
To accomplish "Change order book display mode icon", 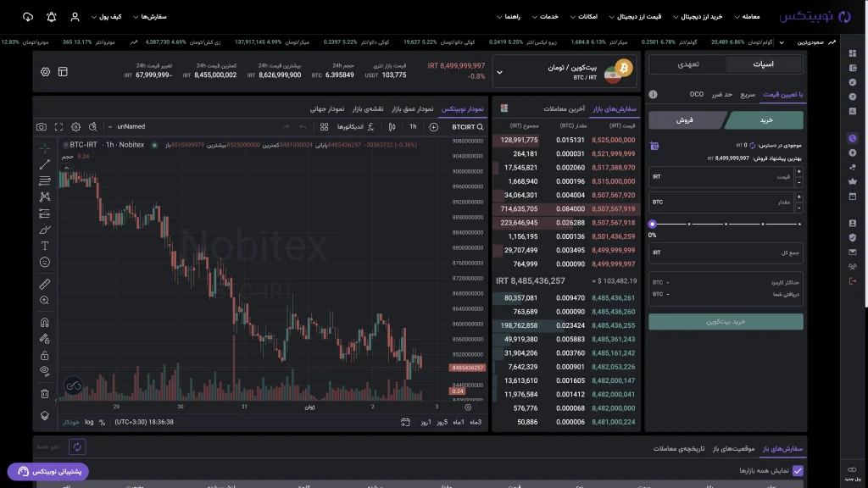I will pyautogui.click(x=504, y=108).
